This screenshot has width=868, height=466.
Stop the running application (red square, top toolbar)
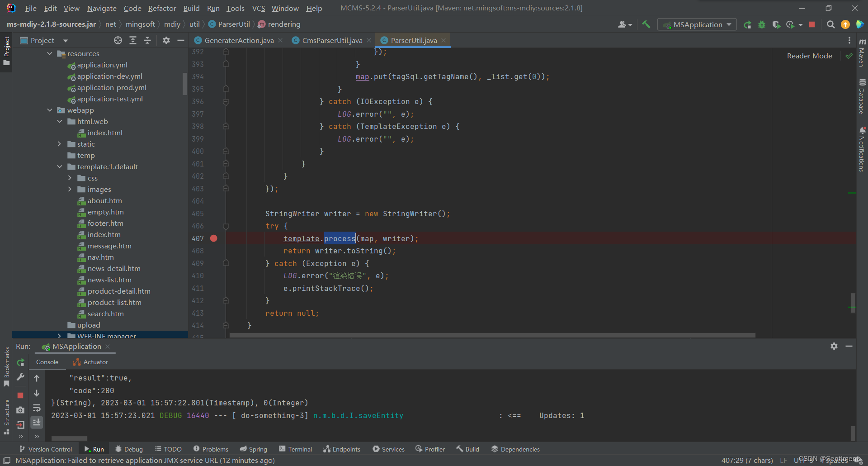tap(812, 24)
